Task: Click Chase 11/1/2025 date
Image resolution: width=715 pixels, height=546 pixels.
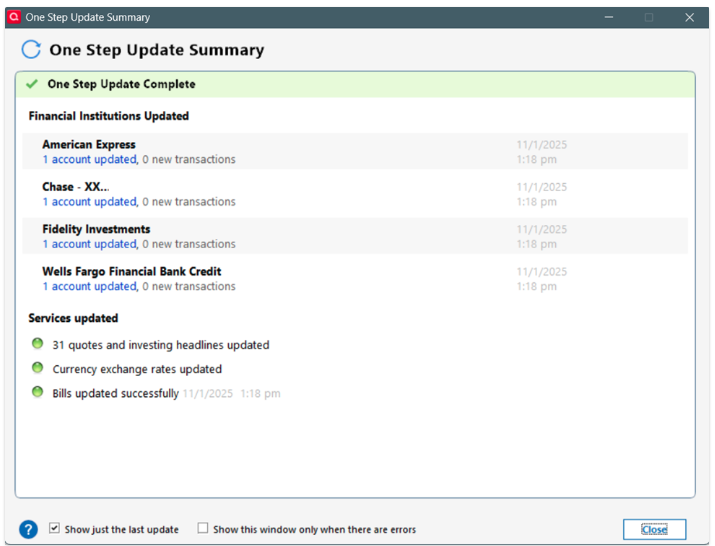Action: [x=542, y=187]
